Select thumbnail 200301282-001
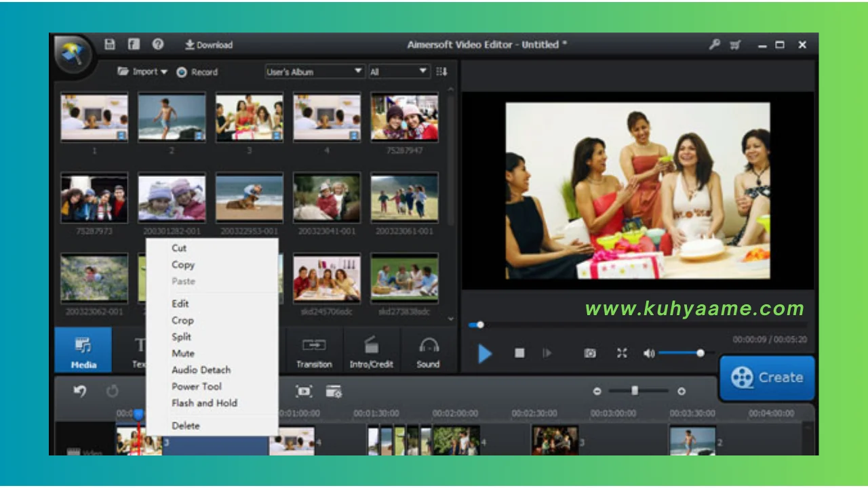868x488 pixels. coord(172,197)
